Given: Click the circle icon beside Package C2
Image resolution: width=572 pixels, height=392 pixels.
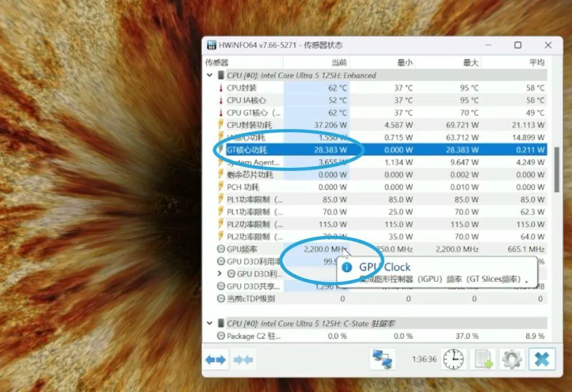Looking at the screenshot, I should click(221, 336).
